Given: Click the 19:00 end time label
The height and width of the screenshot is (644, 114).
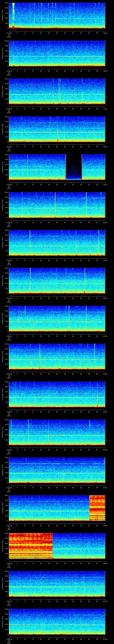Looking at the screenshot, I should pos(105,185).
